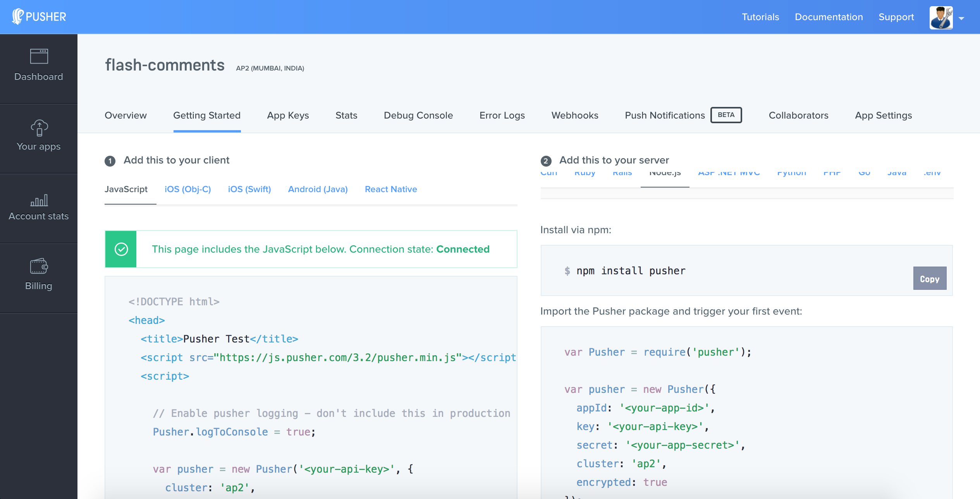Open the Dashboard from the sidebar
Viewport: 980px width, 499px height.
[38, 66]
